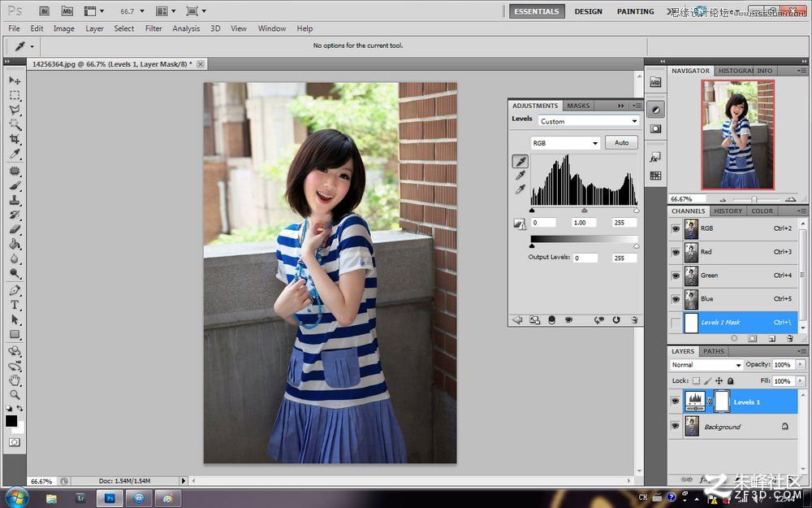Switch to the History tab
This screenshot has width=812, height=508.
point(728,211)
